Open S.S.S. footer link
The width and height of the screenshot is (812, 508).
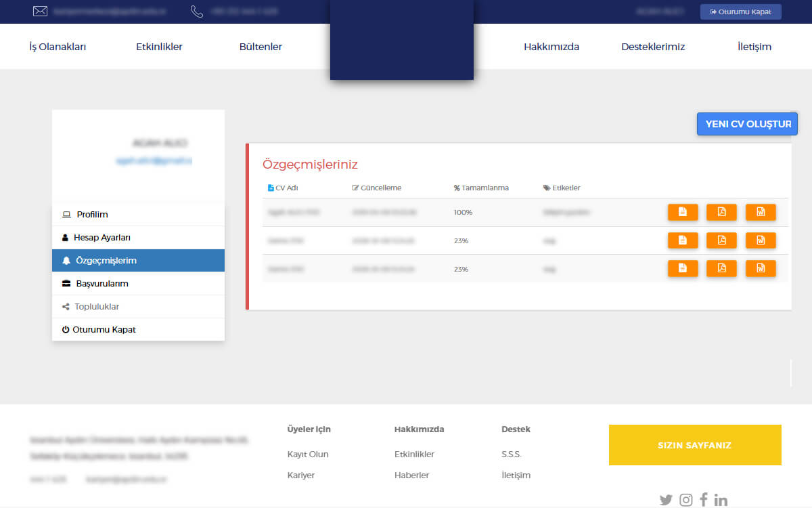click(x=511, y=454)
